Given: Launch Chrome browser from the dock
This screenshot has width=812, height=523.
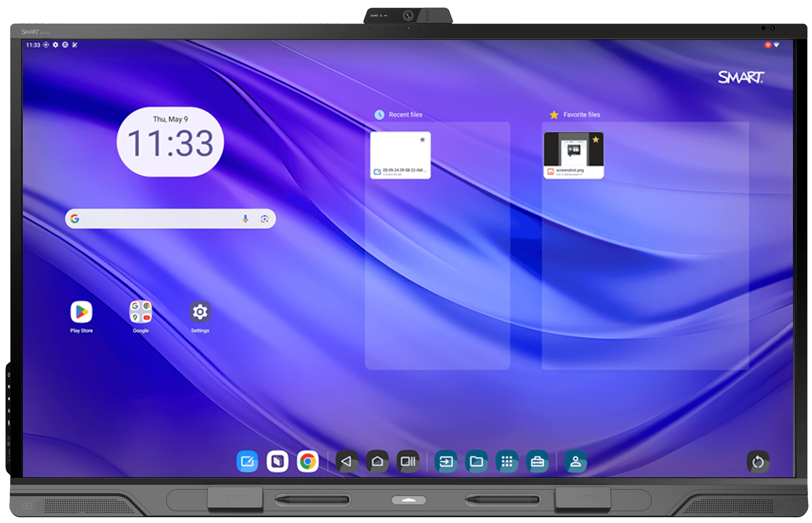Looking at the screenshot, I should (307, 461).
